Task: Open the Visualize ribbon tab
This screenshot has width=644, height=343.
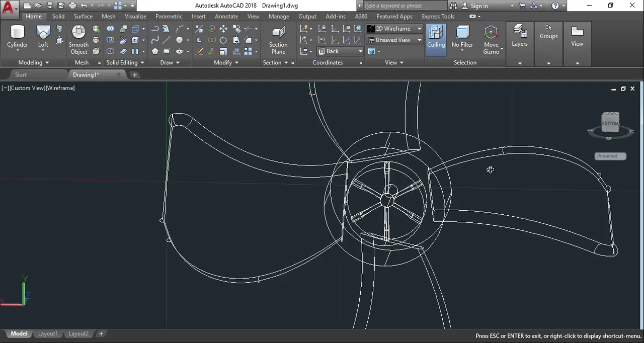Action: click(135, 16)
